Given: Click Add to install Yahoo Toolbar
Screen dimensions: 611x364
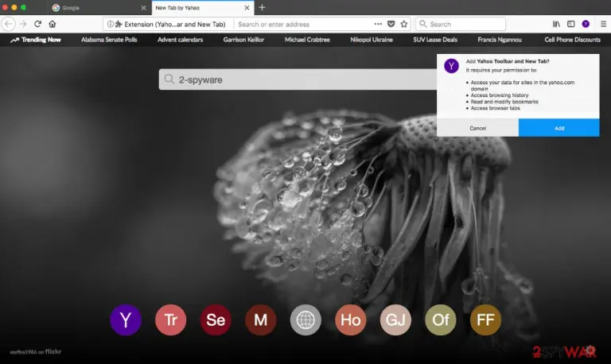Looking at the screenshot, I should point(558,128).
